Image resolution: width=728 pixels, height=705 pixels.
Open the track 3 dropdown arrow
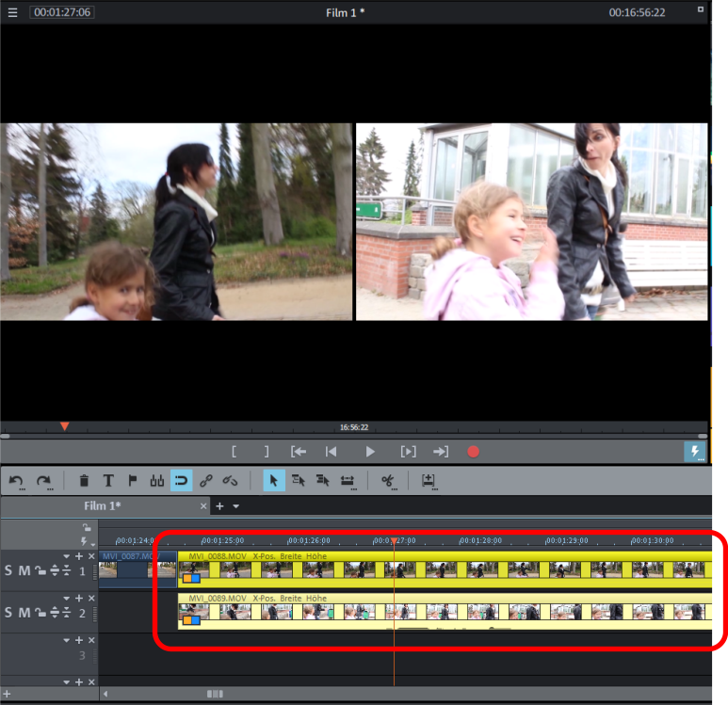pos(66,640)
